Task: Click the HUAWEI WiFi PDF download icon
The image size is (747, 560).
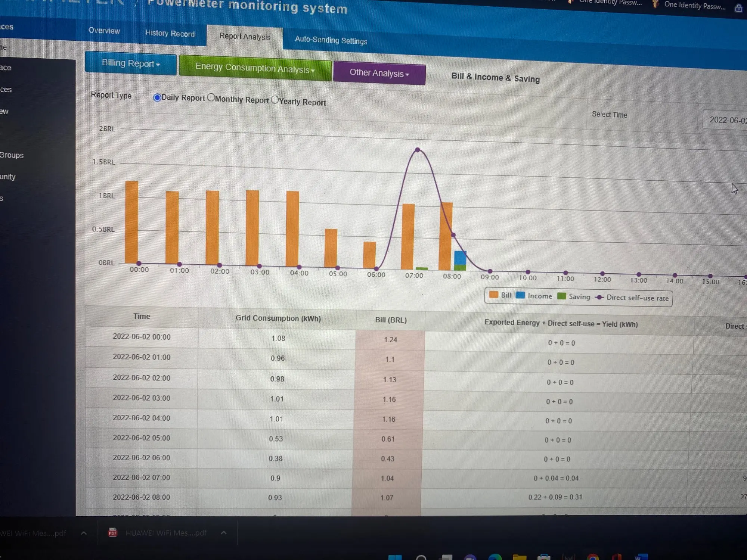Action: tap(112, 532)
